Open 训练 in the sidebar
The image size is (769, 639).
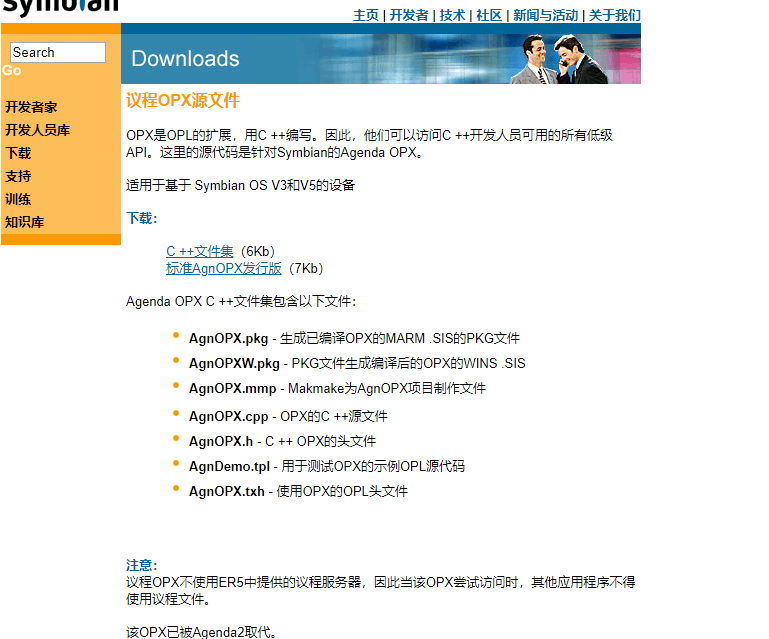pos(18,200)
